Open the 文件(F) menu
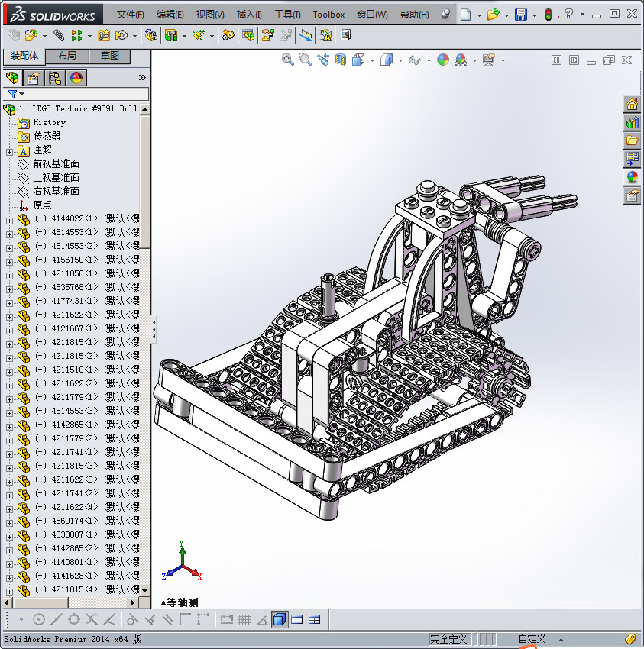 click(131, 15)
